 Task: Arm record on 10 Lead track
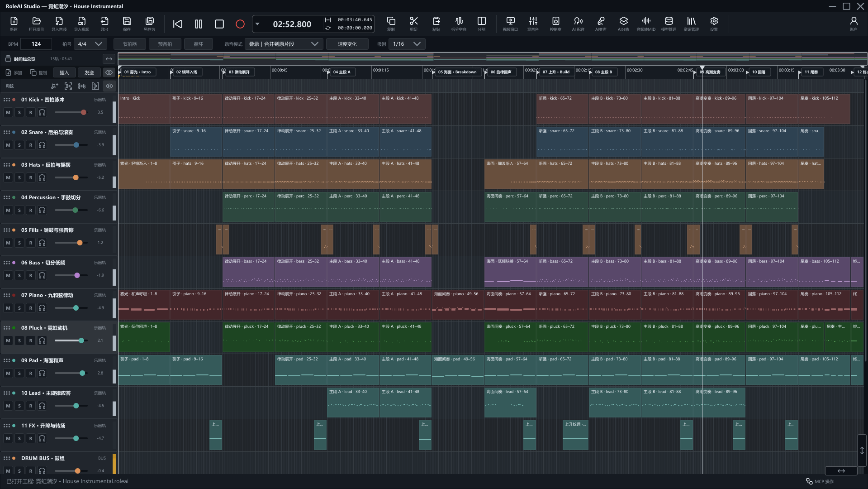(x=31, y=406)
